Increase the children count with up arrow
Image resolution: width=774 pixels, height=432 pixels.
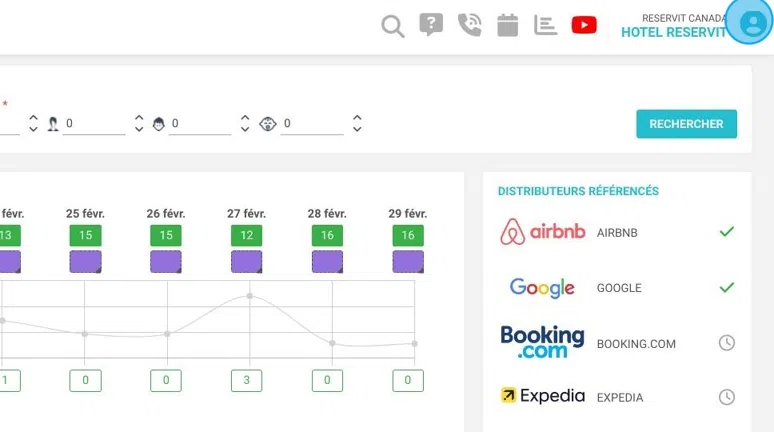coord(245,118)
